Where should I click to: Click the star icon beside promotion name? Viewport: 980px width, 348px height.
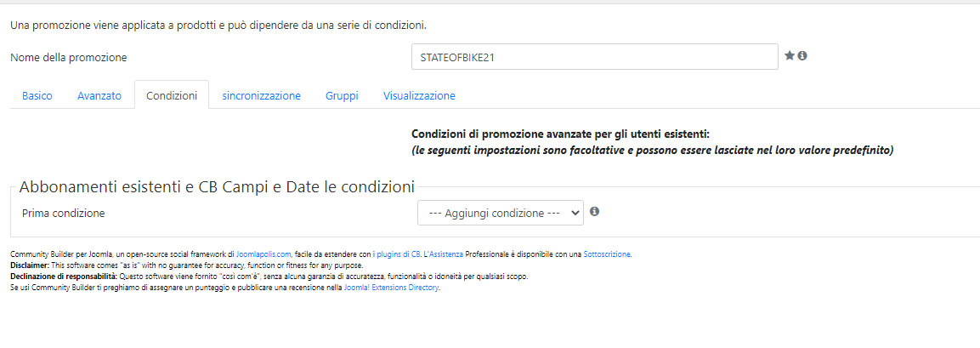790,55
